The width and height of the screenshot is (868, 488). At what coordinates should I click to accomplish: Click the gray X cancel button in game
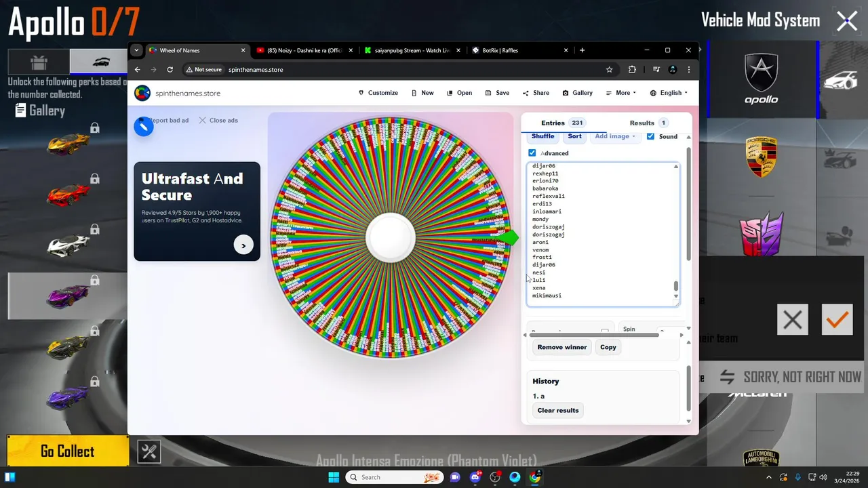coord(792,319)
